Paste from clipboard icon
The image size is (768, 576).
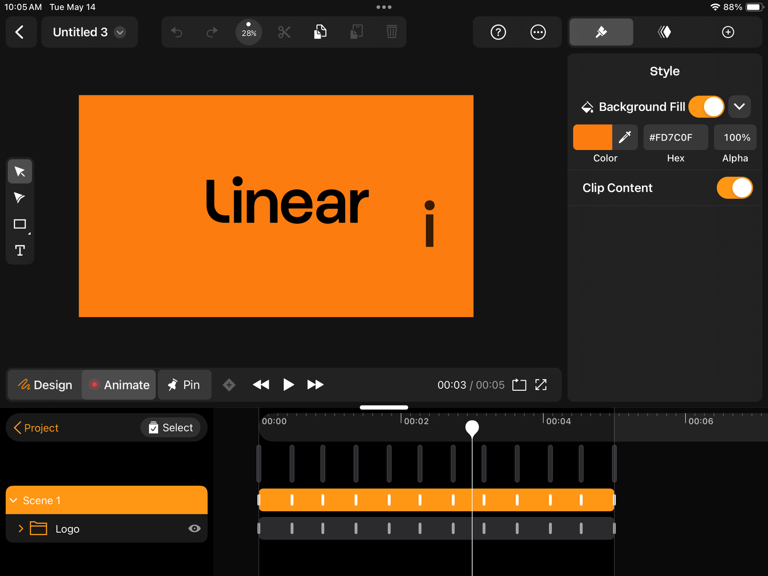click(357, 32)
